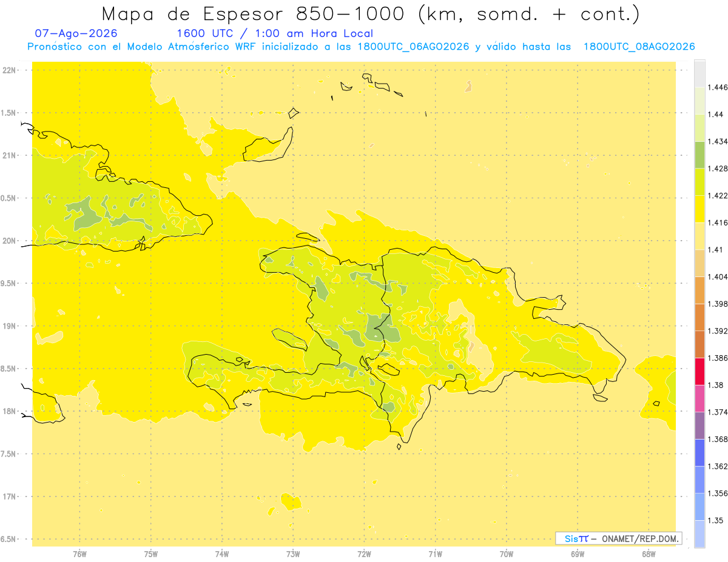The image size is (728, 562).
Task: Click the 21N latitude label
Action: pyautogui.click(x=10, y=156)
